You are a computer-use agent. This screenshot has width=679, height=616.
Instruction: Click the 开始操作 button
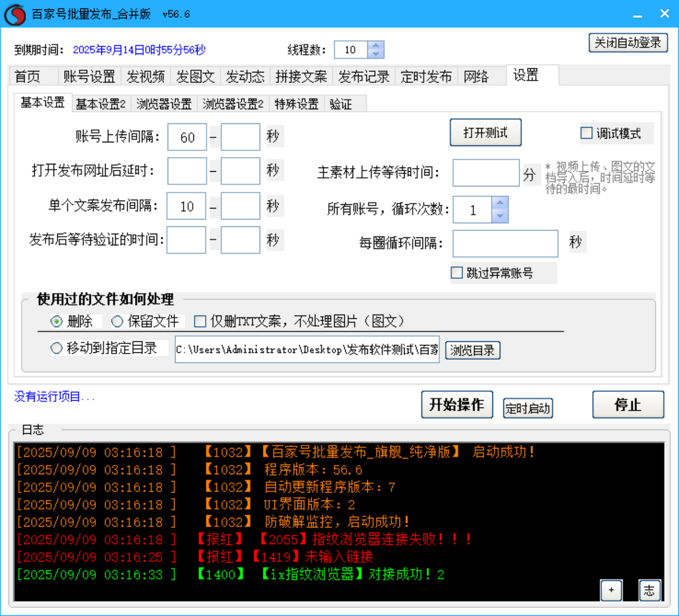tap(457, 404)
